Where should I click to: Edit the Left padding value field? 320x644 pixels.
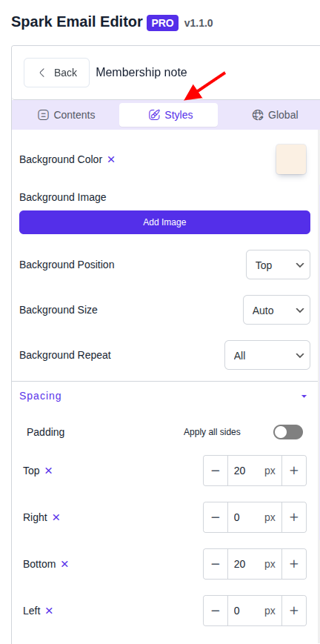(255, 611)
